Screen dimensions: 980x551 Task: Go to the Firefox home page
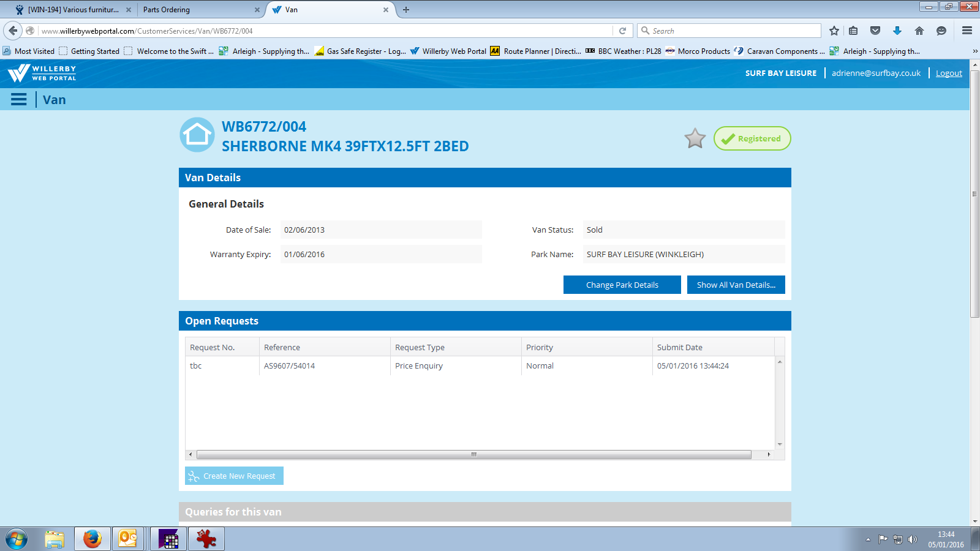pos(919,31)
